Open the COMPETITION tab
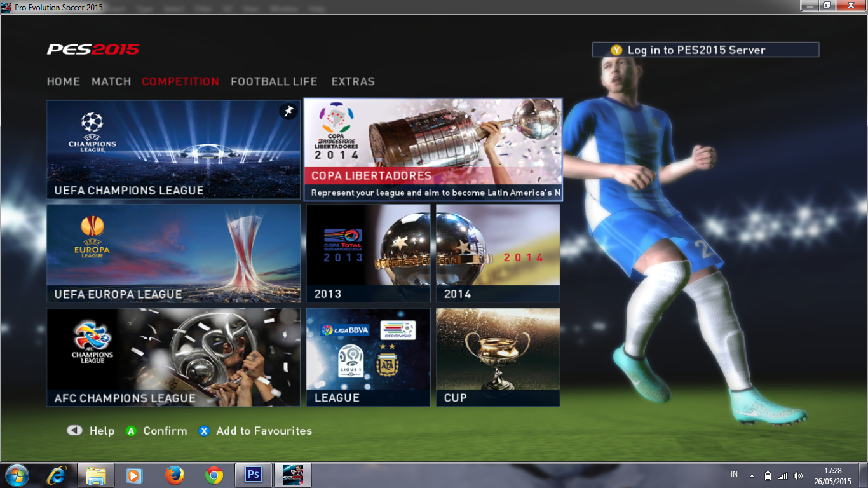The width and height of the screenshot is (868, 488). tap(180, 81)
